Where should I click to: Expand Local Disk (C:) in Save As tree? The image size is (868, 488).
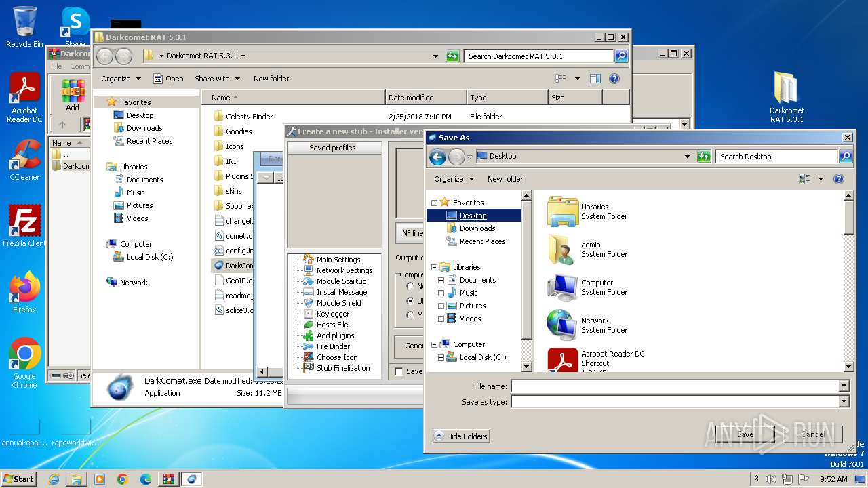pyautogui.click(x=441, y=357)
